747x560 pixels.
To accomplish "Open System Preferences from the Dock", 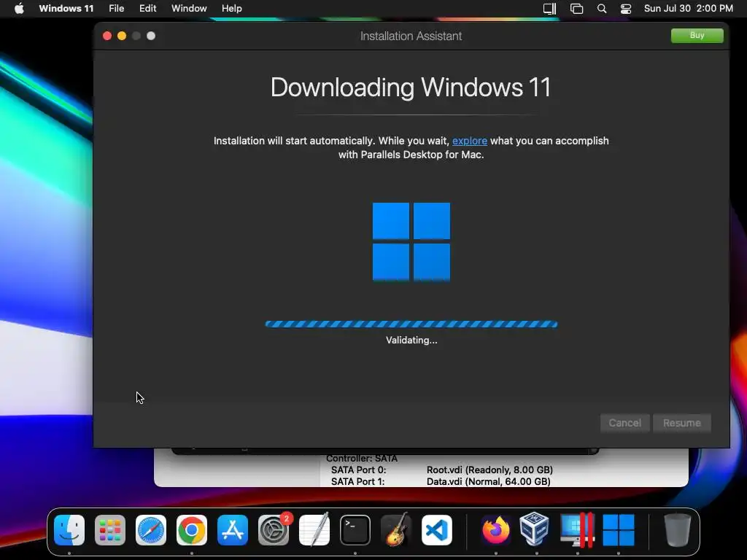I will (x=274, y=530).
